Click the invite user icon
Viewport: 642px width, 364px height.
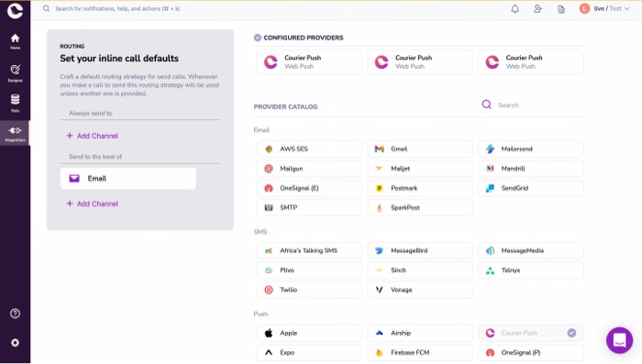(x=538, y=8)
